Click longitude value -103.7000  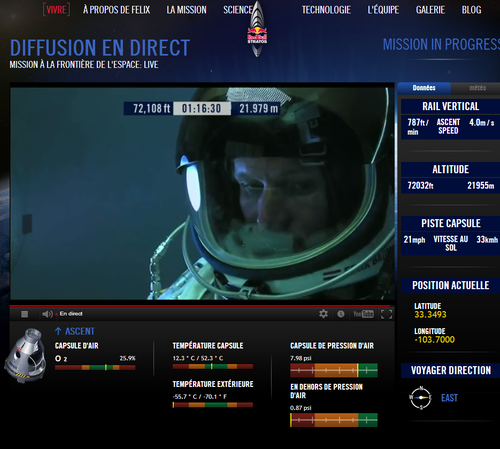click(x=434, y=340)
